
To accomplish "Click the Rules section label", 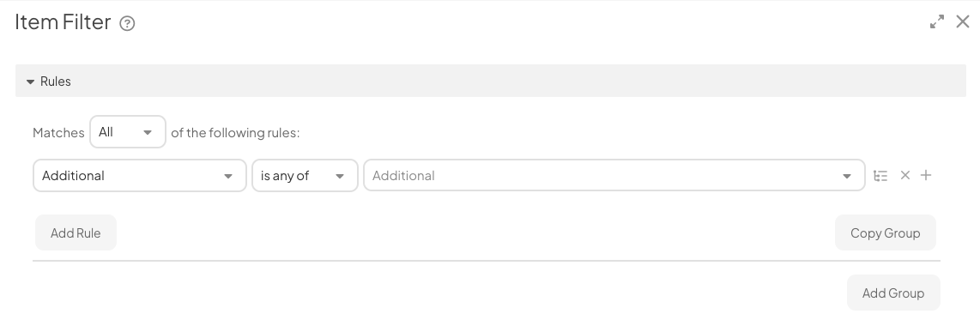I will coord(56,82).
